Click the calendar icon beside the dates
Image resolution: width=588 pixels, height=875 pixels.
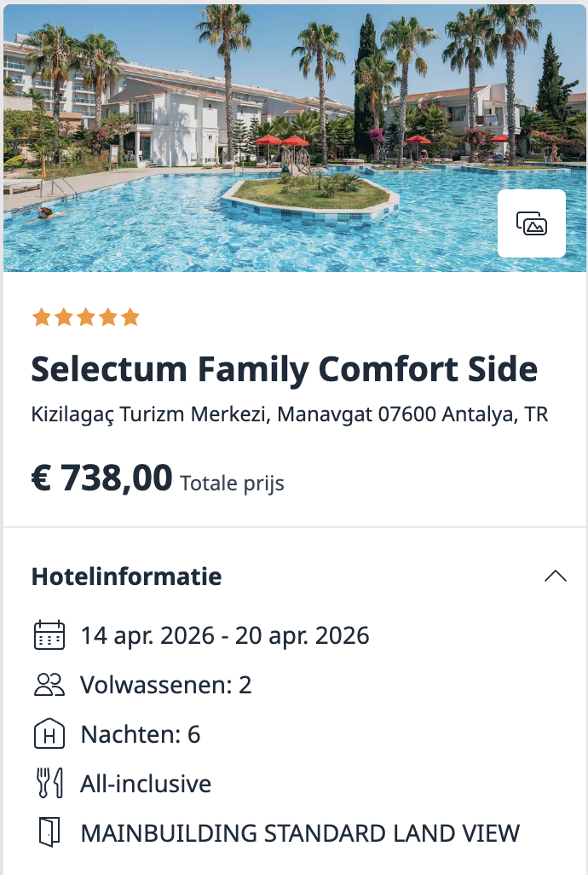51,635
